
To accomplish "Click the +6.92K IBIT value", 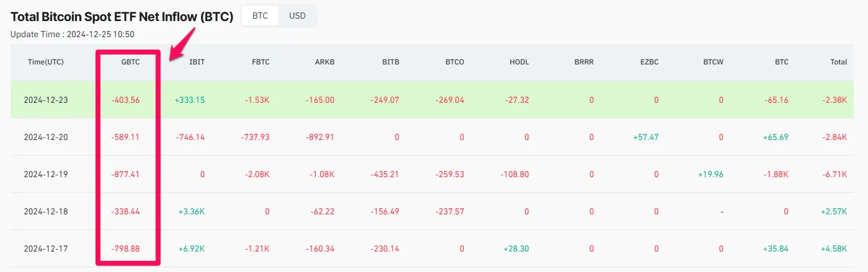I will tap(192, 248).
